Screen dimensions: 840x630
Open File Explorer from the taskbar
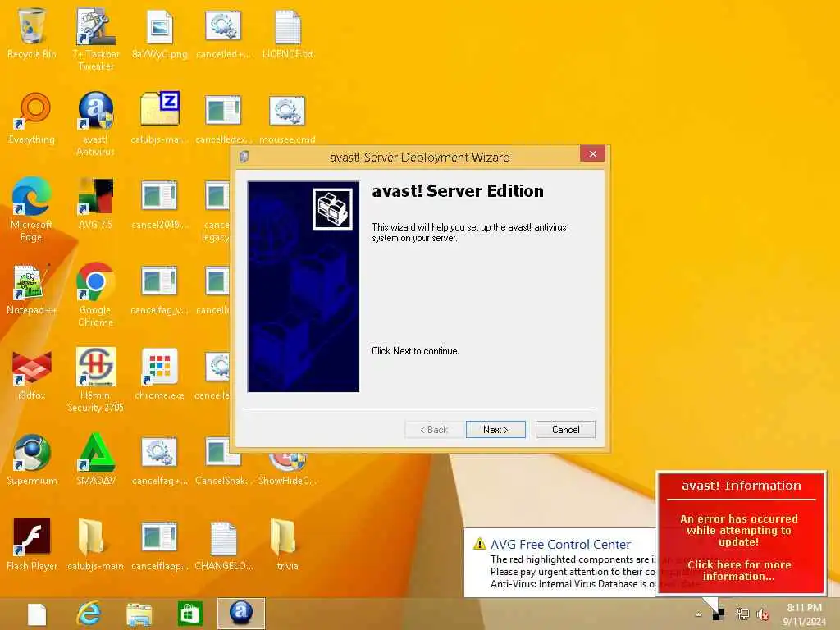139,614
